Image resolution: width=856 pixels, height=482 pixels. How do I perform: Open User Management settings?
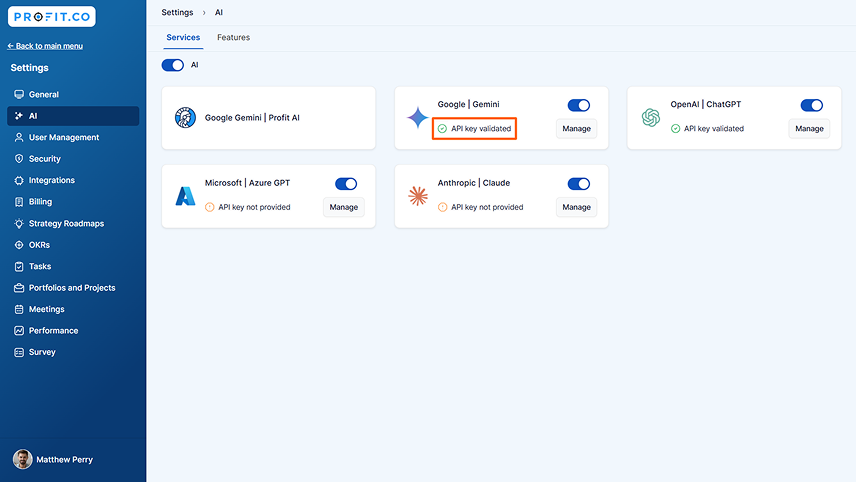click(73, 138)
